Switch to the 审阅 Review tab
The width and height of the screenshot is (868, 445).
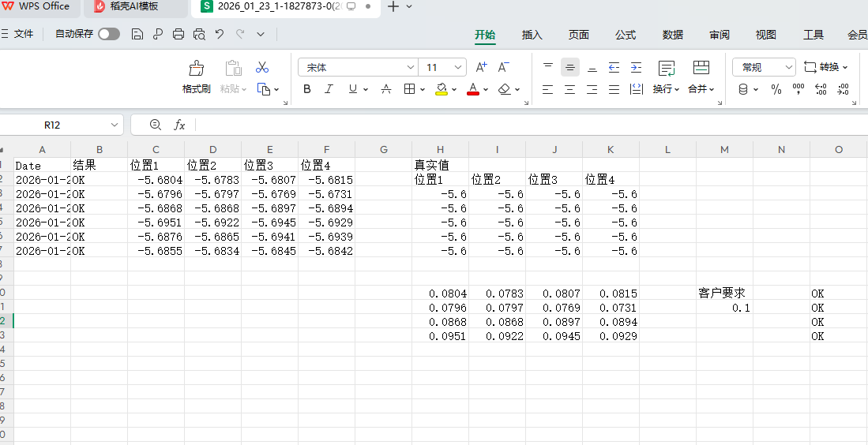pos(719,35)
